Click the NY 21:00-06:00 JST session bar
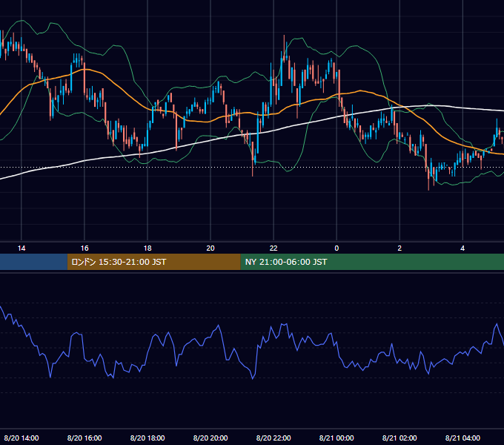Screen dimensions: 504x445 click(372, 262)
